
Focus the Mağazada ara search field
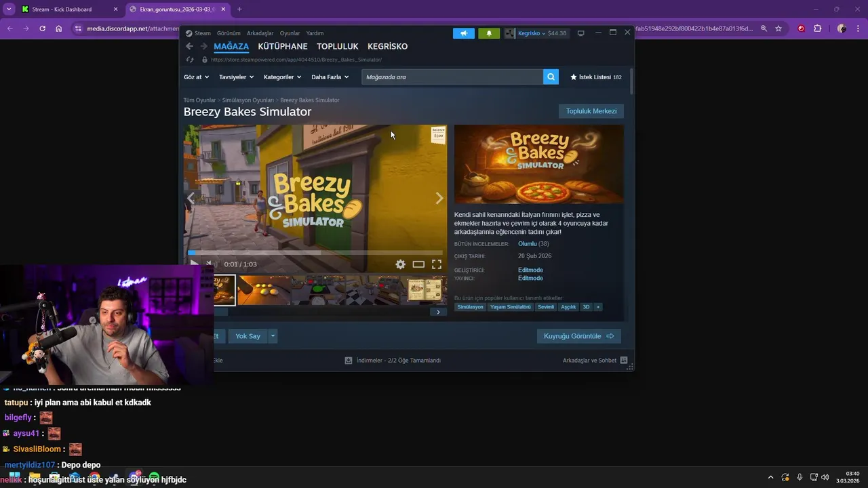452,77
